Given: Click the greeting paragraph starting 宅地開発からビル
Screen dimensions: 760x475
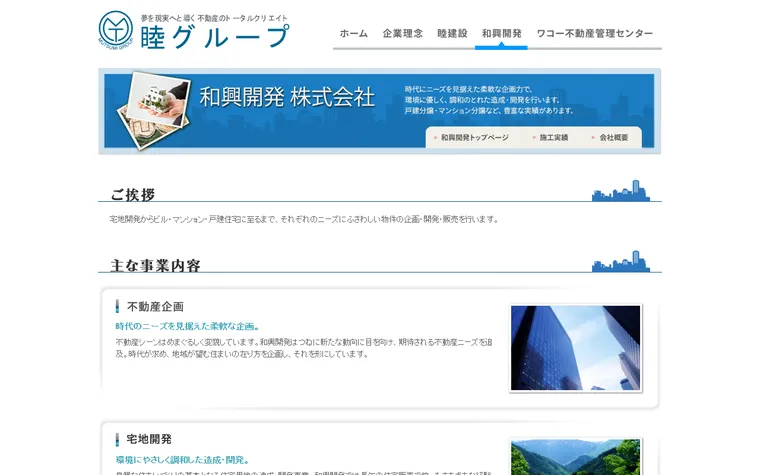Looking at the screenshot, I should tap(304, 219).
